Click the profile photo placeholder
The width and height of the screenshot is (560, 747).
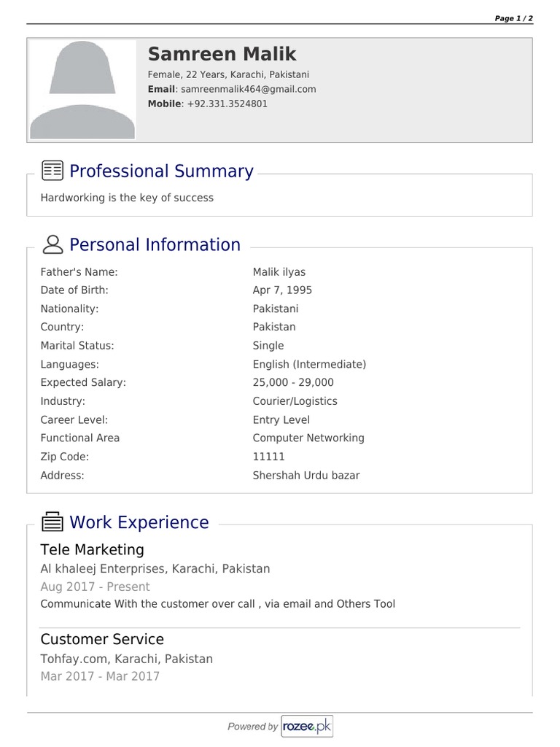click(x=82, y=89)
